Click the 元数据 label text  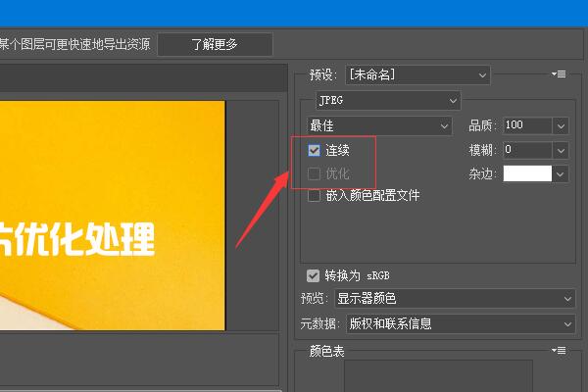[320, 323]
